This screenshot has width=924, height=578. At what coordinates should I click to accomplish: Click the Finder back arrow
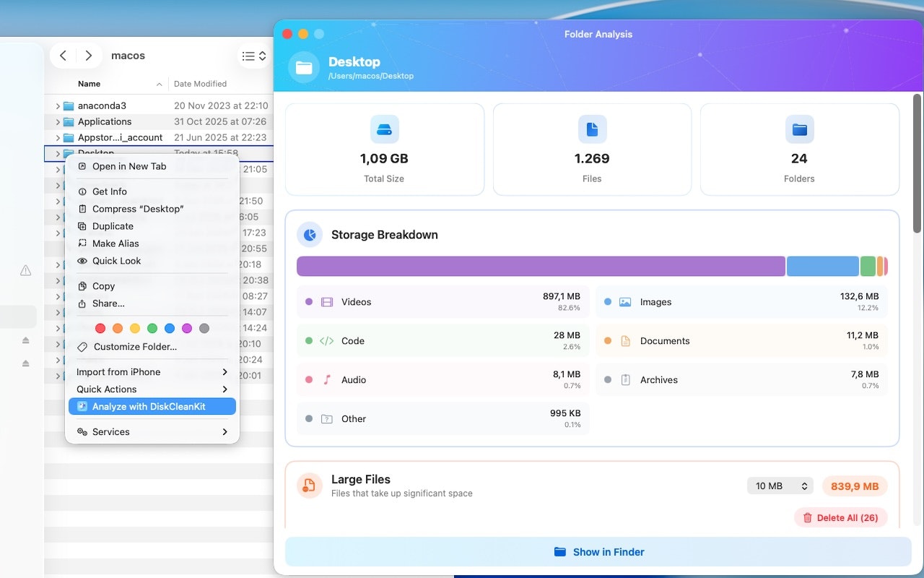(64, 56)
